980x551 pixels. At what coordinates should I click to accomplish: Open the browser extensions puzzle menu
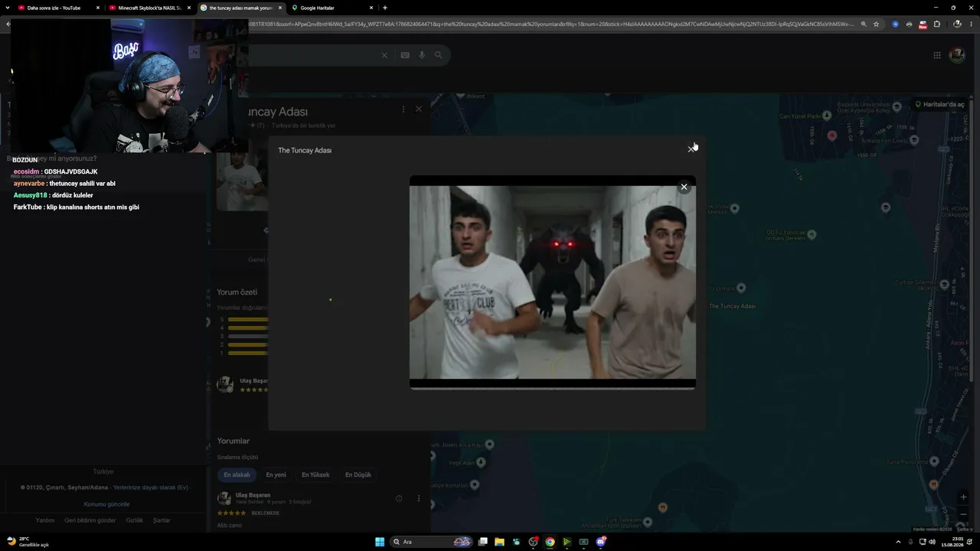point(936,24)
